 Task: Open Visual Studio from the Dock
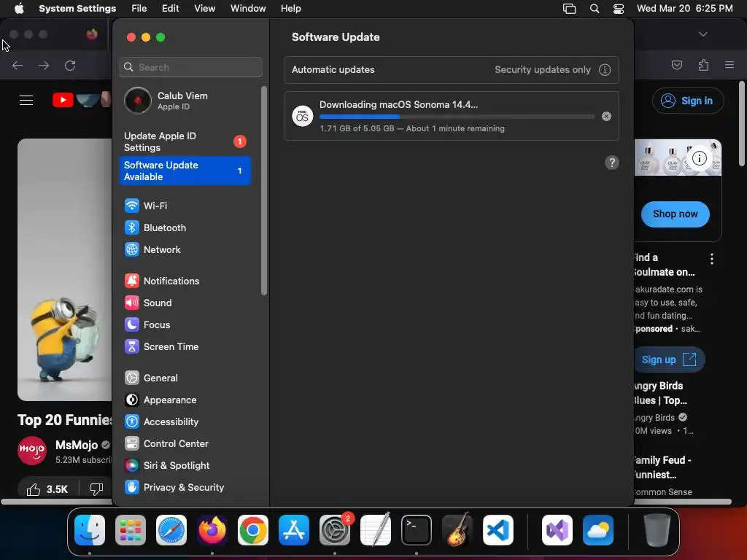(x=557, y=530)
